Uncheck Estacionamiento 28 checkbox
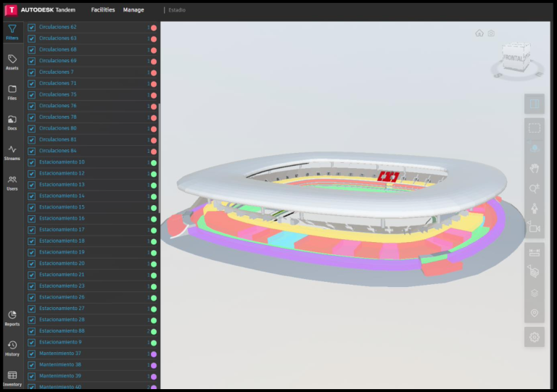This screenshot has width=557, height=392. [32, 320]
